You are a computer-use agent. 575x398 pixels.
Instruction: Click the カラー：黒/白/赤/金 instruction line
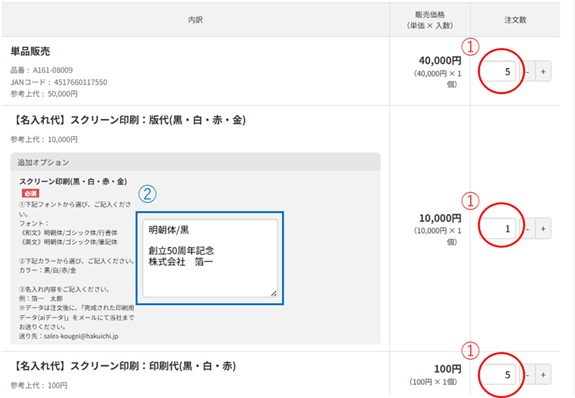pyautogui.click(x=48, y=270)
